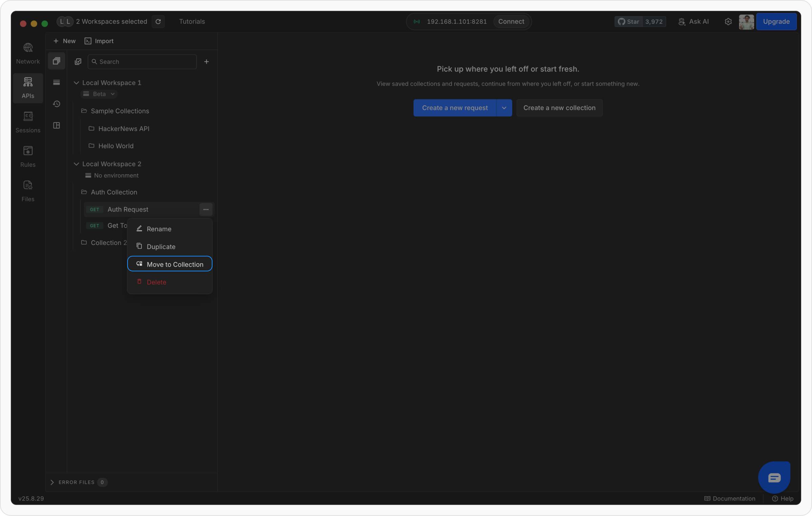Click the Connect button

pyautogui.click(x=511, y=22)
